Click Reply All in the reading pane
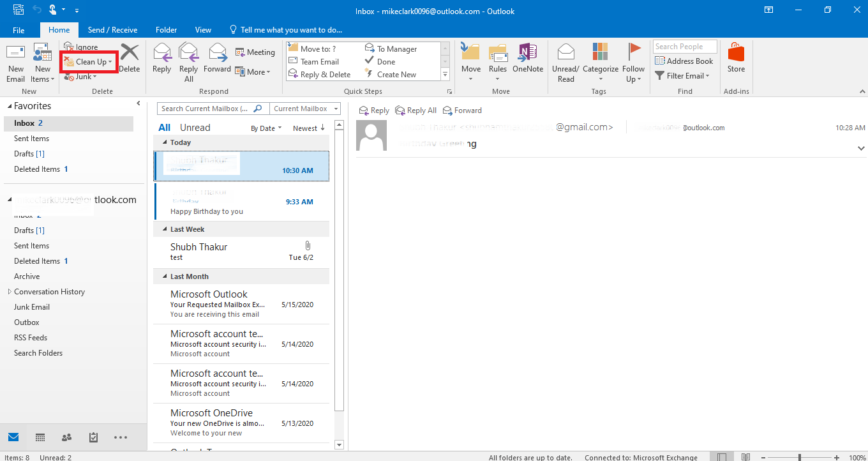This screenshot has width=868, height=461. (x=415, y=110)
